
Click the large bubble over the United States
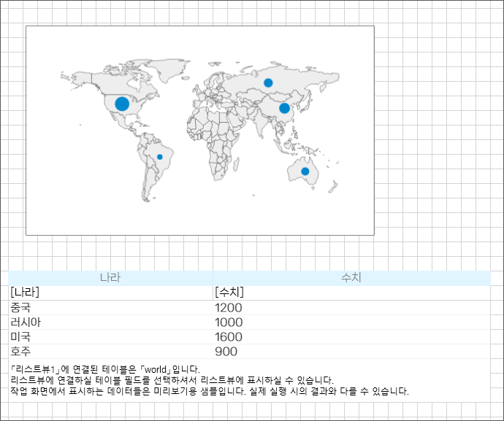122,104
